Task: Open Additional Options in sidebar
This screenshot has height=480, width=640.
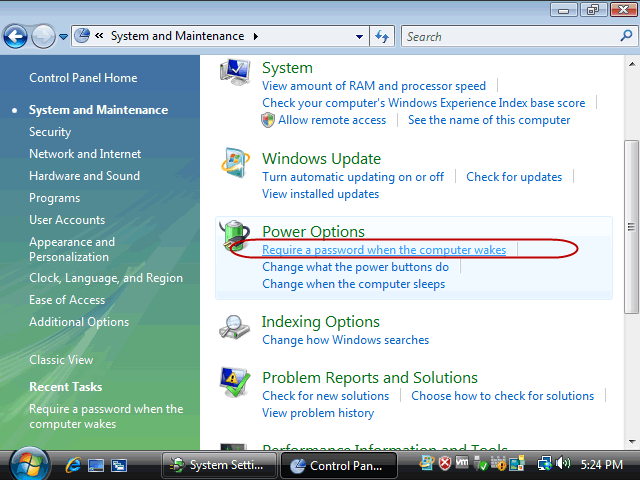Action: pos(79,322)
